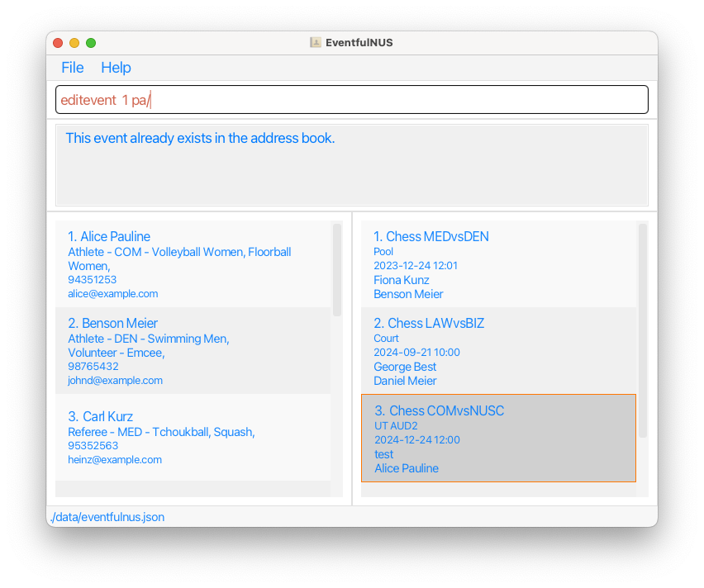Click status bar path ./data/eventfulnus.json
The height and width of the screenshot is (588, 704).
click(107, 517)
